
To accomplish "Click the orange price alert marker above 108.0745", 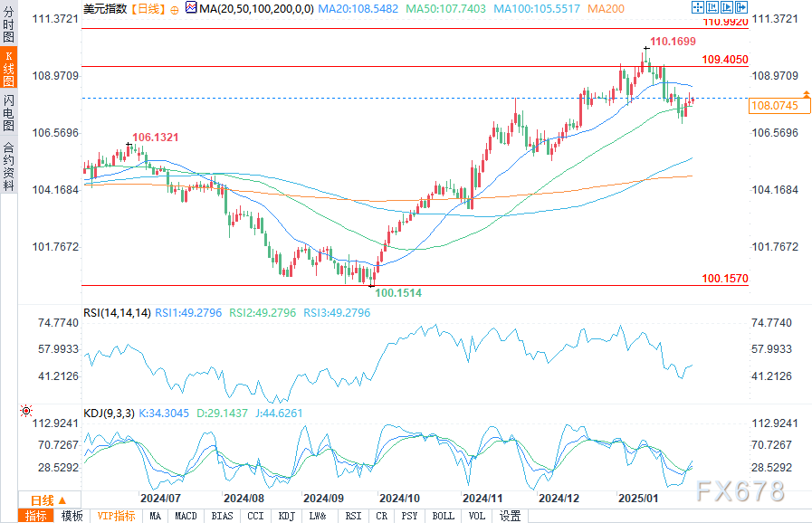I will (807, 95).
